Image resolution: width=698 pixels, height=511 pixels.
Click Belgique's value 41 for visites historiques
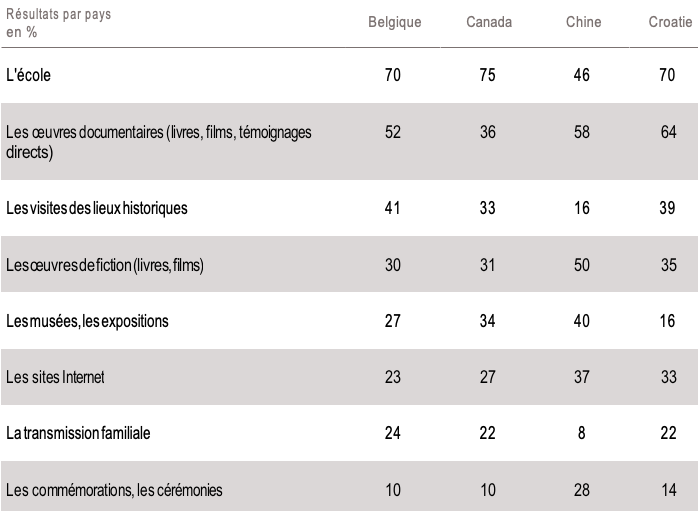(393, 208)
